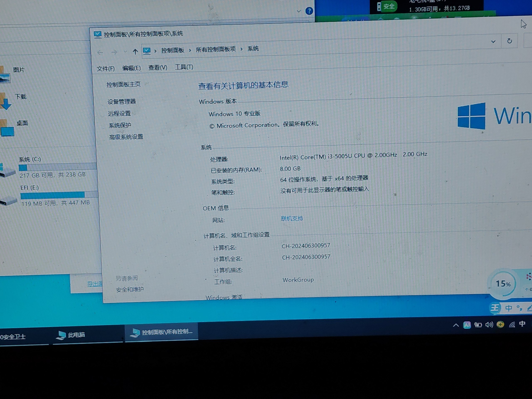Open 远程设置 from left pane
The image size is (532, 399).
tap(119, 113)
